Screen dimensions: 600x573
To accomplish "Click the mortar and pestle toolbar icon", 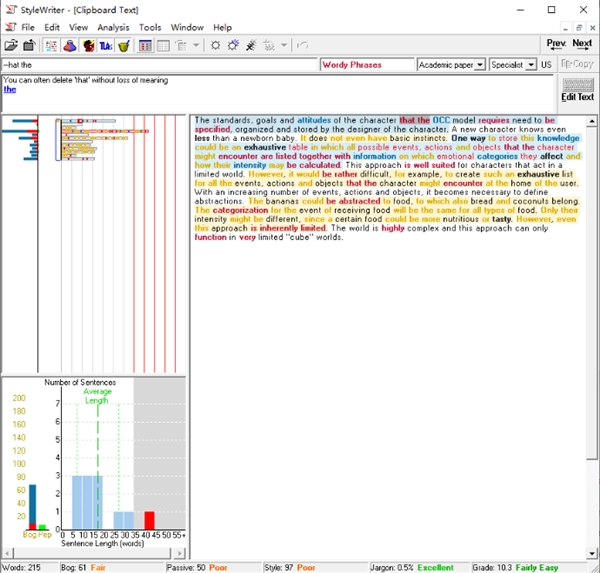I will pyautogui.click(x=124, y=45).
